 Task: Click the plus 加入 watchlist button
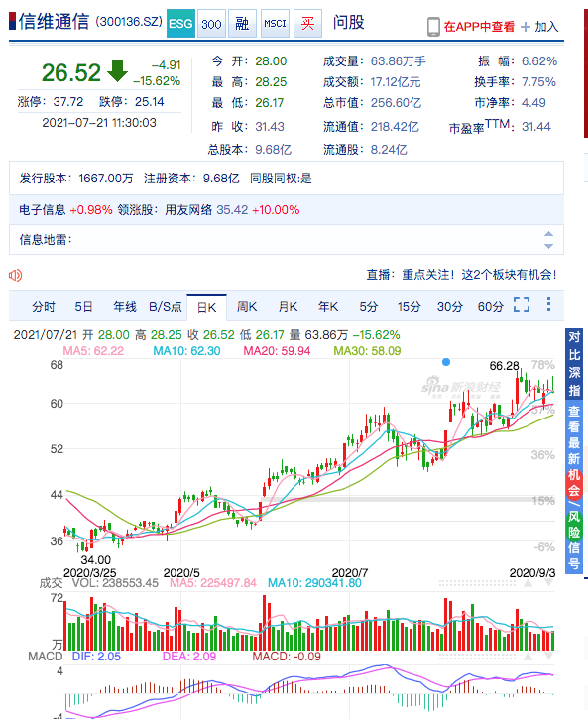click(539, 27)
